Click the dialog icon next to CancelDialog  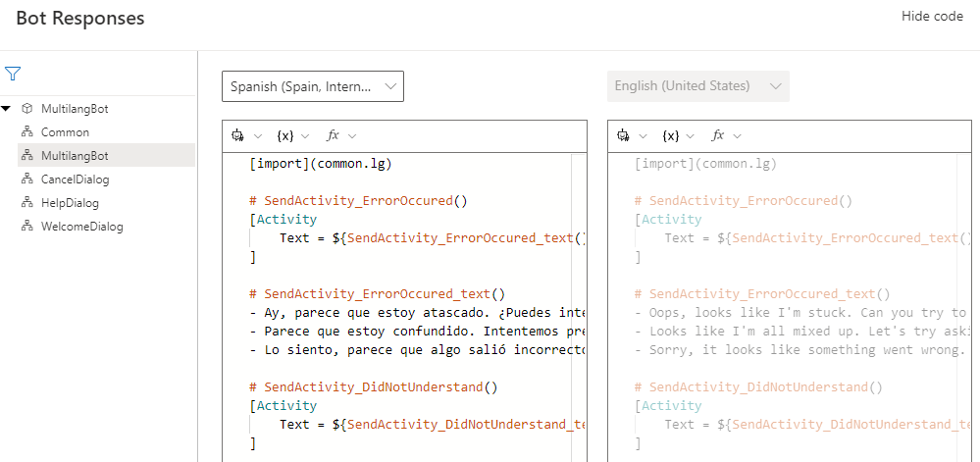pyautogui.click(x=26, y=180)
